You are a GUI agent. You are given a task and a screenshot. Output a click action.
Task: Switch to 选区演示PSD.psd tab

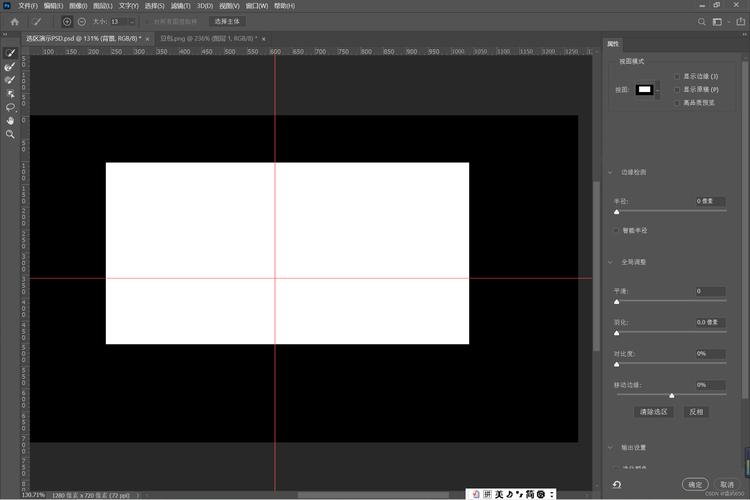point(84,38)
